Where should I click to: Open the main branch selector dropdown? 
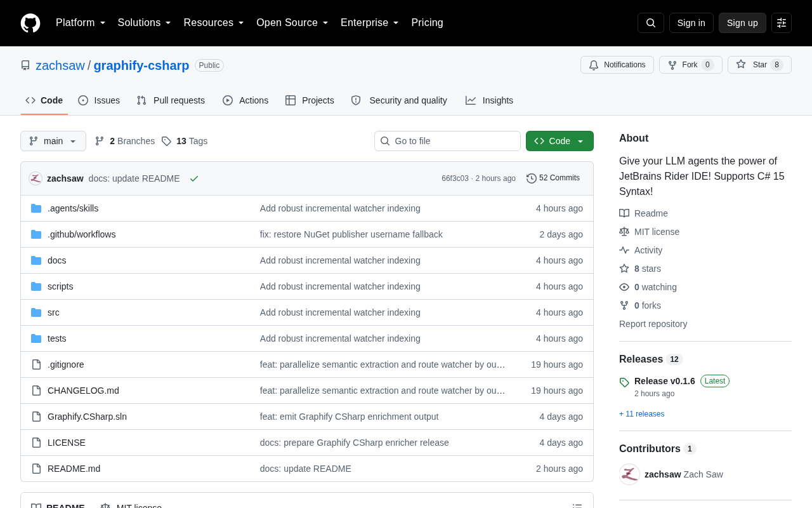[x=53, y=141]
